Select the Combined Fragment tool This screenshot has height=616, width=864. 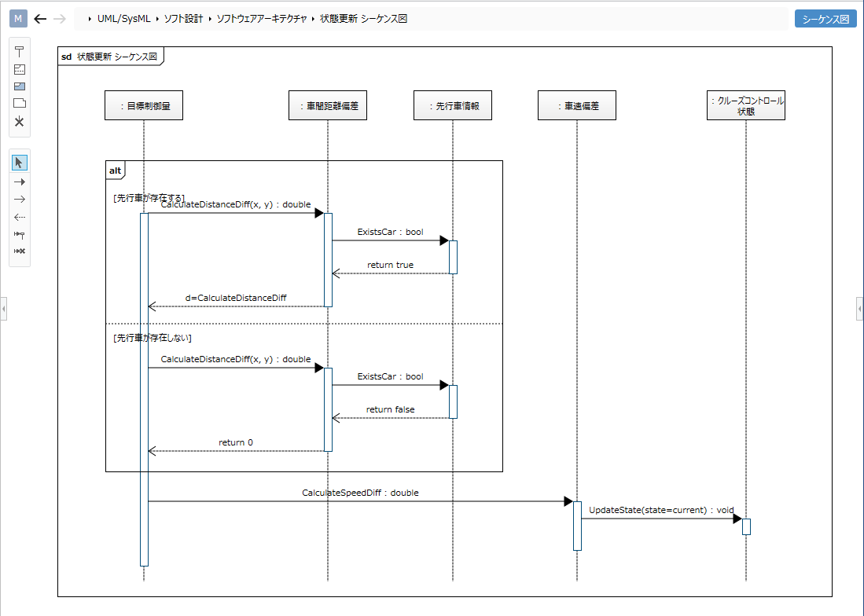tap(20, 69)
